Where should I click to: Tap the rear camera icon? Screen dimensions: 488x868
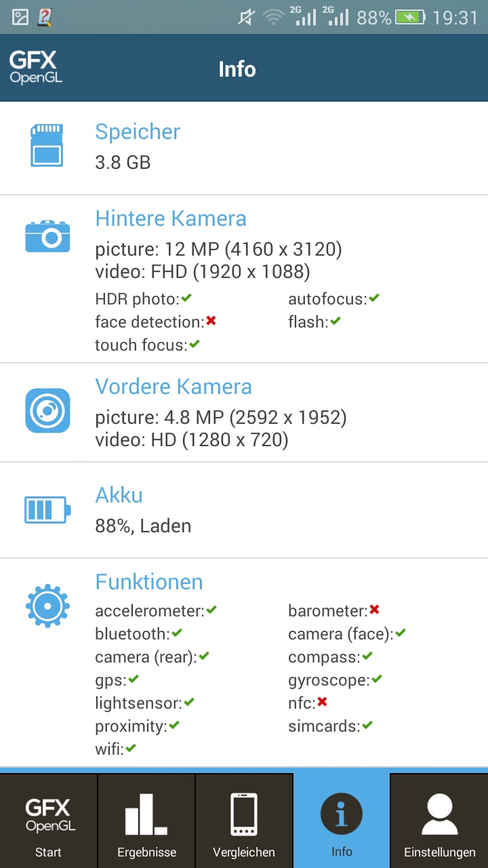47,237
